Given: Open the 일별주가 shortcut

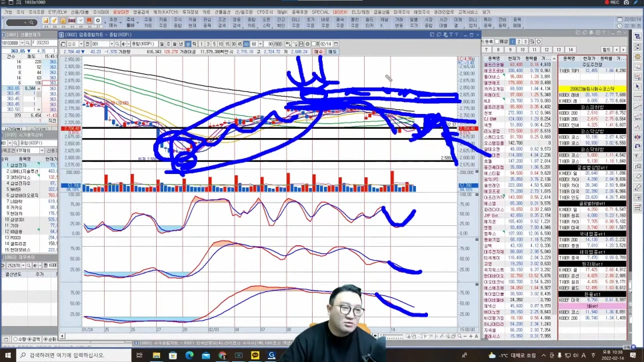Looking at the screenshot, I should point(413,23).
